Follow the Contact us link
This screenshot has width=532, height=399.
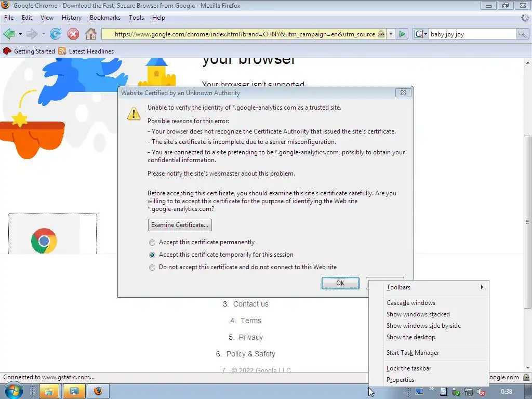(251, 304)
